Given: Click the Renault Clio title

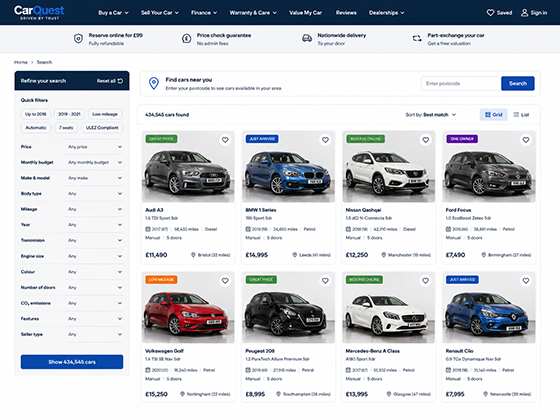Looking at the screenshot, I should tap(460, 351).
